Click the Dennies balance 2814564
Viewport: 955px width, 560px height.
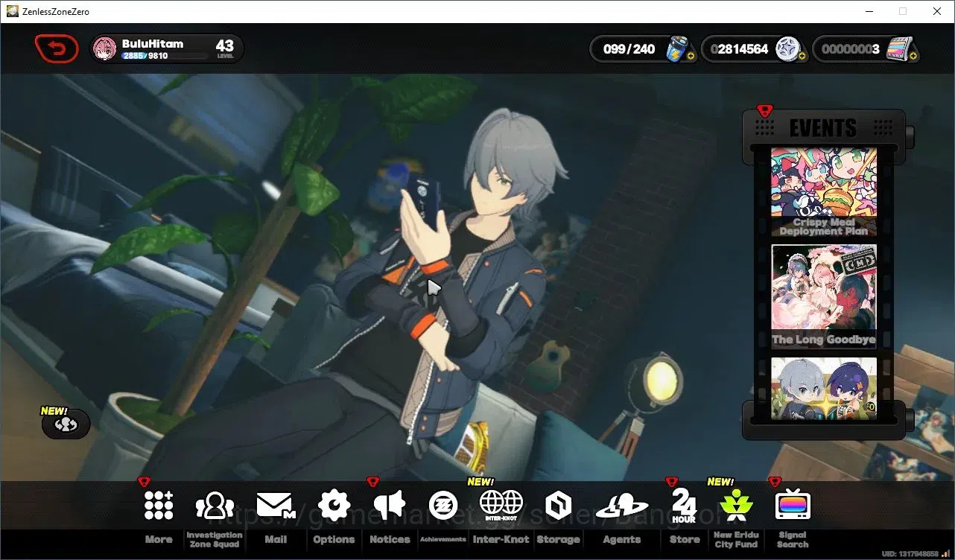click(x=739, y=49)
